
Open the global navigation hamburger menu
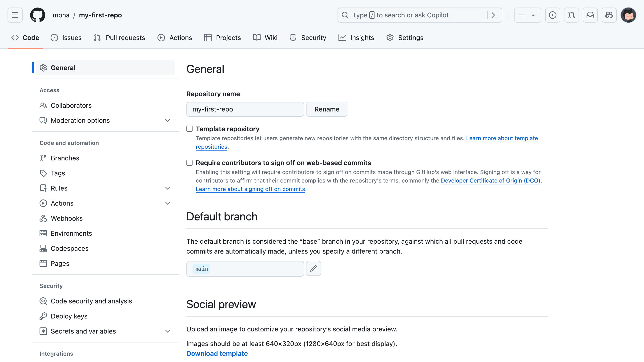coord(15,15)
